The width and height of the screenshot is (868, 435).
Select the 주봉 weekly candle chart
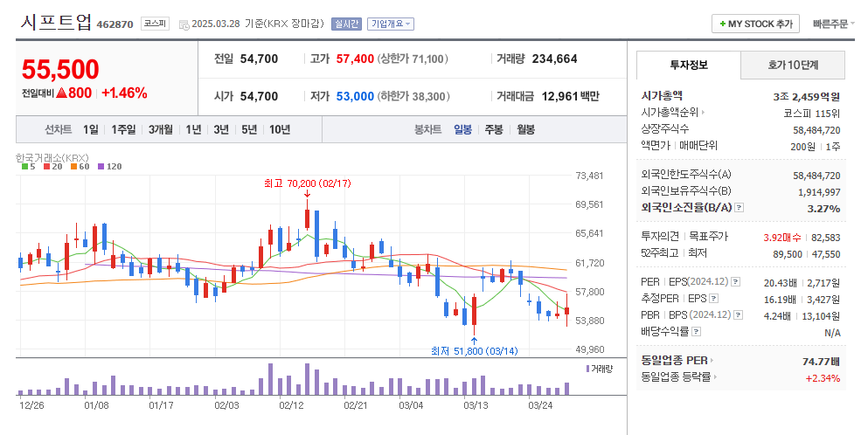click(x=494, y=129)
